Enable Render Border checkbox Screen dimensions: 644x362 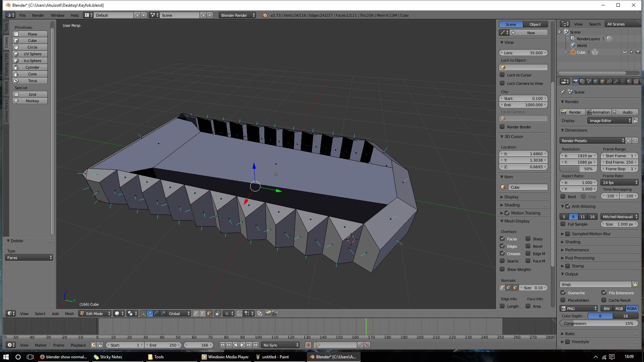502,127
